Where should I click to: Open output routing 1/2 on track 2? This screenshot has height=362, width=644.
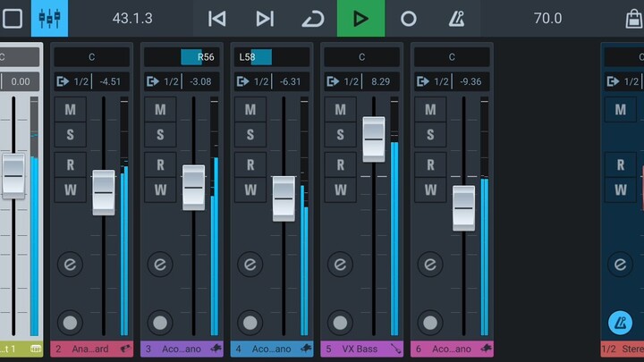tap(71, 81)
